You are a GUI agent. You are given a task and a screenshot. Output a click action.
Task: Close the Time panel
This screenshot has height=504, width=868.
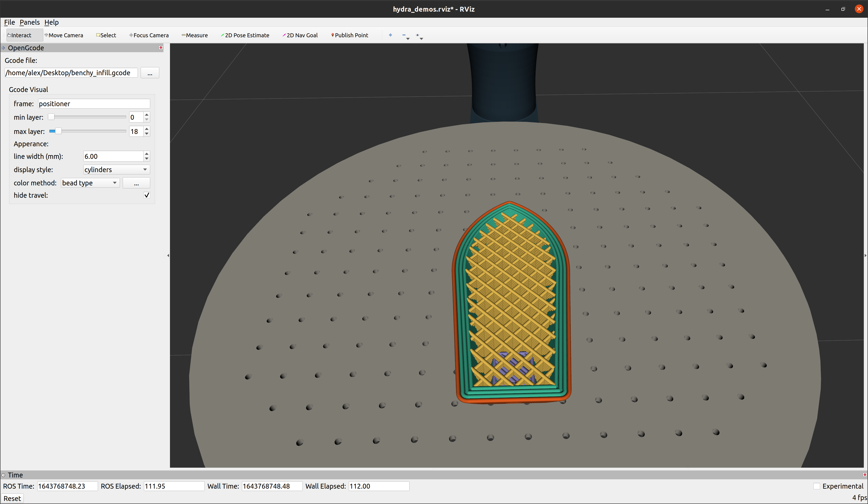[x=865, y=475]
